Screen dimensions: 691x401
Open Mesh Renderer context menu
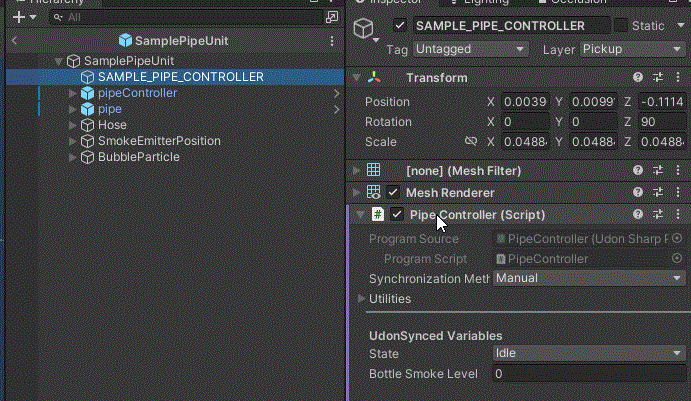[678, 193]
